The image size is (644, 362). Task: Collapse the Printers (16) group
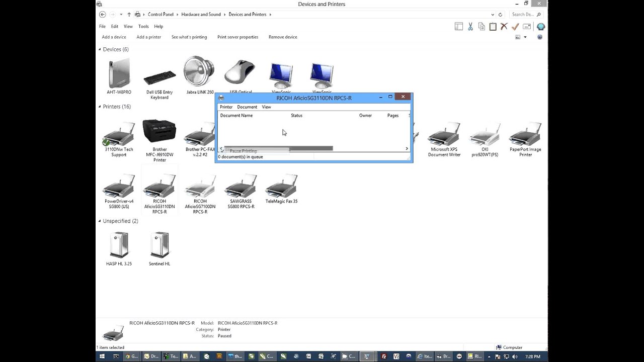[100, 107]
